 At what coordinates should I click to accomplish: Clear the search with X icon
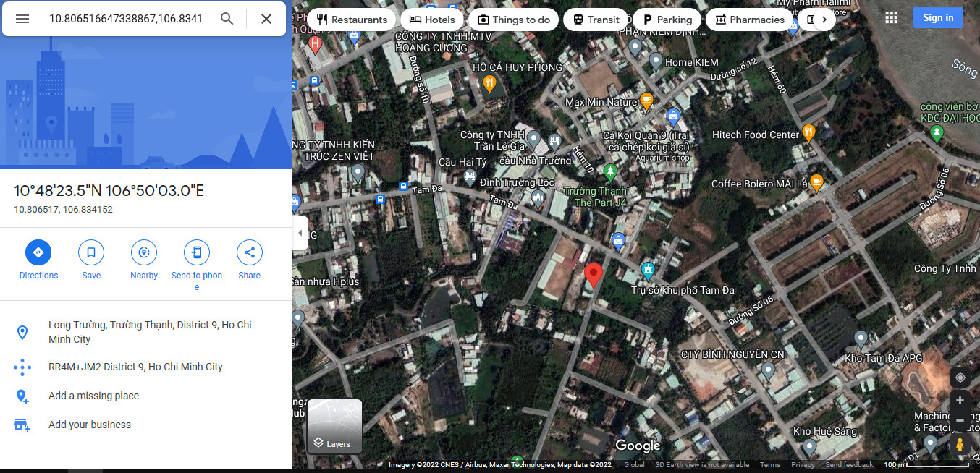pyautogui.click(x=266, y=19)
